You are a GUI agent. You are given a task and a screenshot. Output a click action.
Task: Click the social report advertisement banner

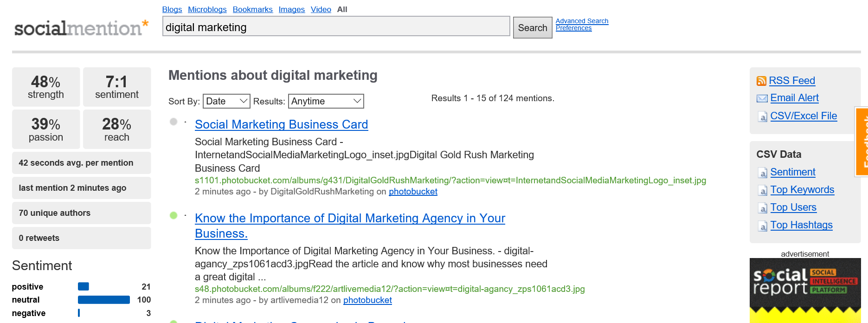[x=805, y=291]
